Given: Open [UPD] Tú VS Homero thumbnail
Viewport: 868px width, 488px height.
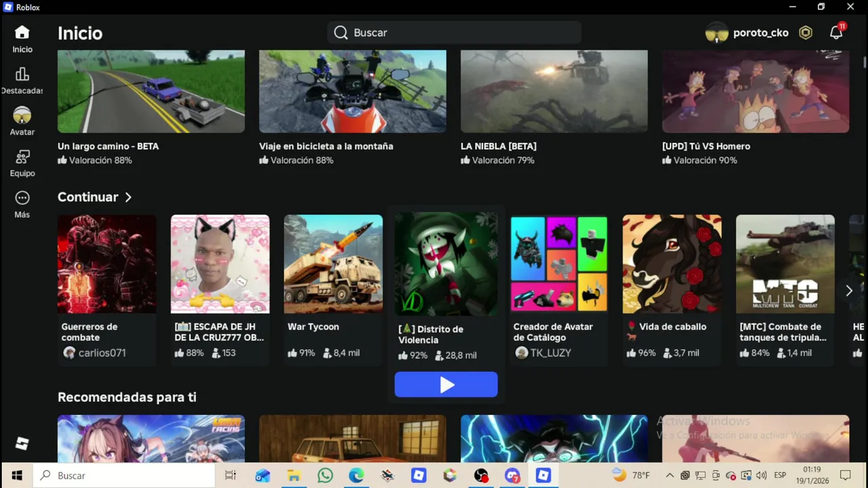Looking at the screenshot, I should tap(755, 91).
